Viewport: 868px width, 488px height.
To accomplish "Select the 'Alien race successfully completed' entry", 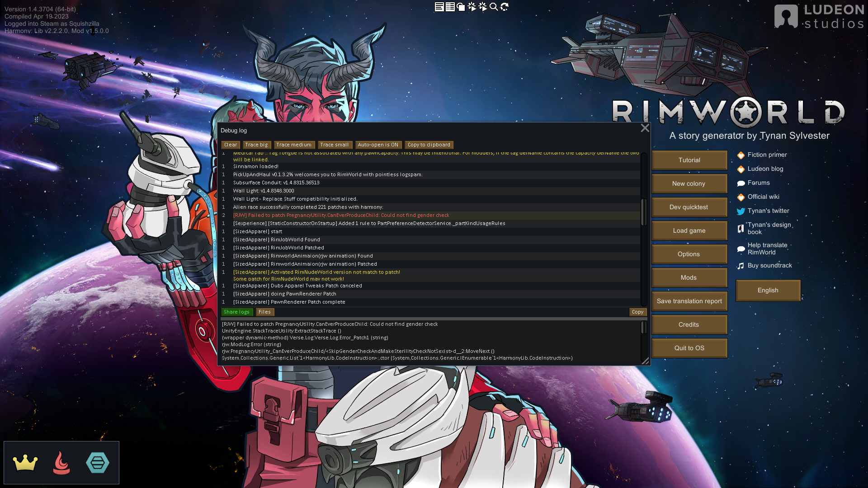I will click(430, 207).
